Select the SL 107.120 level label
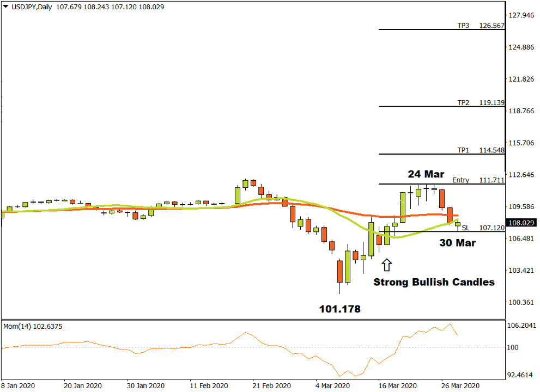The height and width of the screenshot is (392, 540). [483, 228]
